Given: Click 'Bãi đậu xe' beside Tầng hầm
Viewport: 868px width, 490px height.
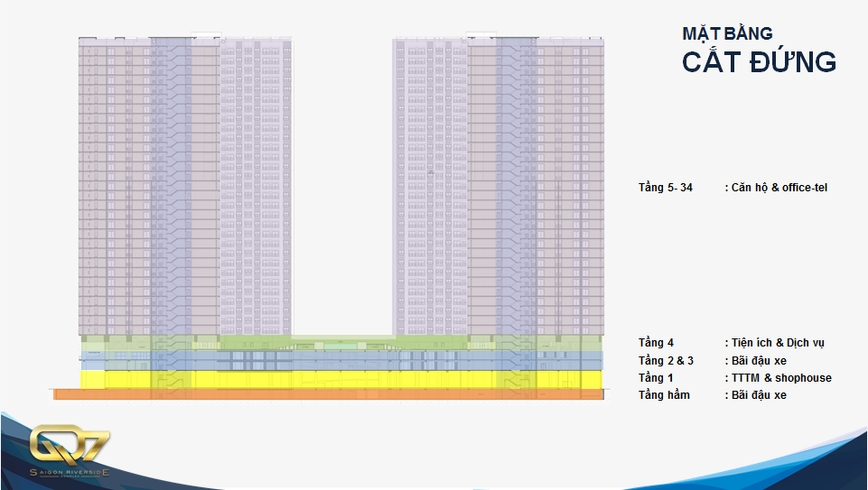Looking at the screenshot, I should (759, 395).
